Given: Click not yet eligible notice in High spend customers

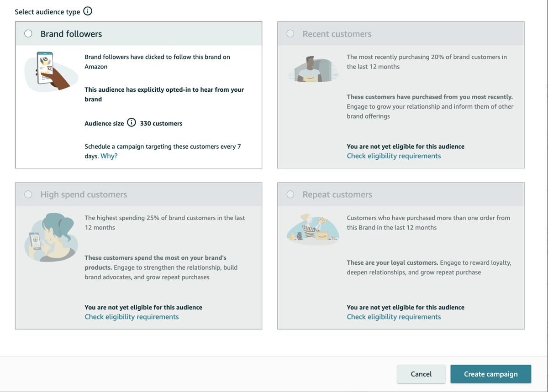Looking at the screenshot, I should 143,307.
